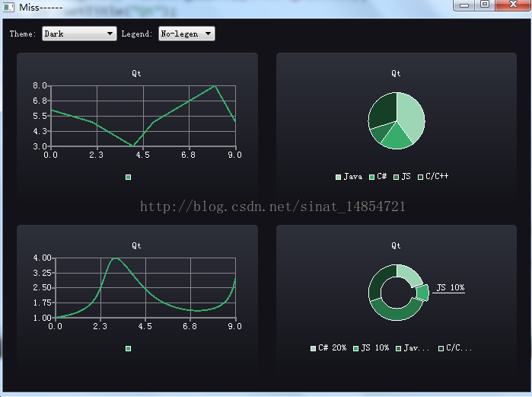The image size is (532, 397).
Task: Click the Qt title of the pie chart
Action: click(396, 73)
